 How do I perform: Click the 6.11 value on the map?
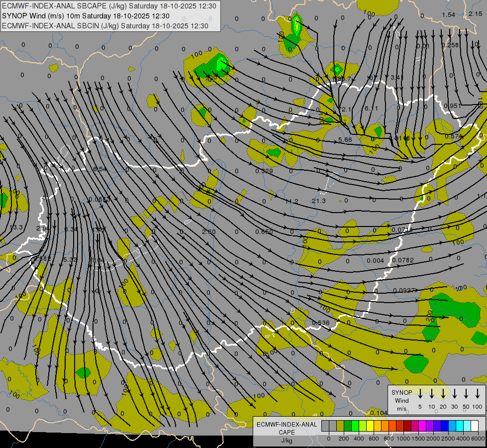click(x=371, y=108)
